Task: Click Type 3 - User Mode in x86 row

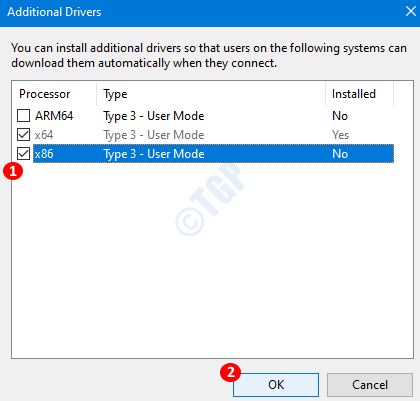Action: 154,154
